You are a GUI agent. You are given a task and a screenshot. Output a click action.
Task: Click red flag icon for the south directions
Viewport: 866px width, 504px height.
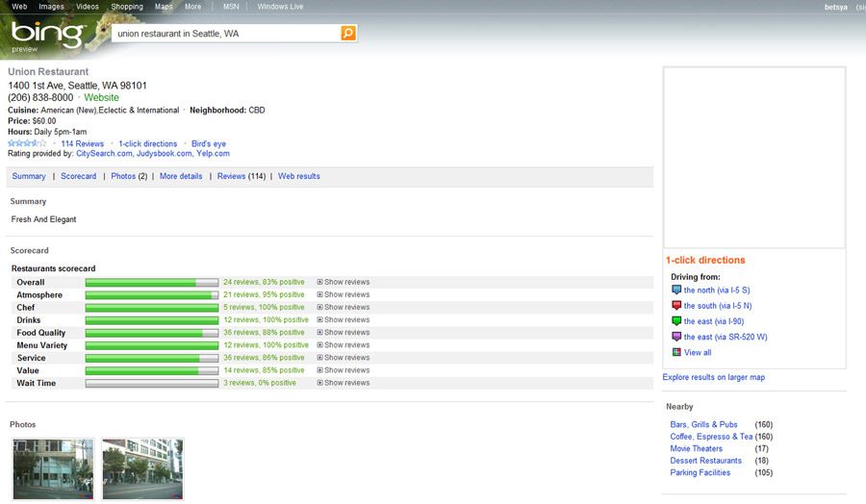pyautogui.click(x=676, y=306)
